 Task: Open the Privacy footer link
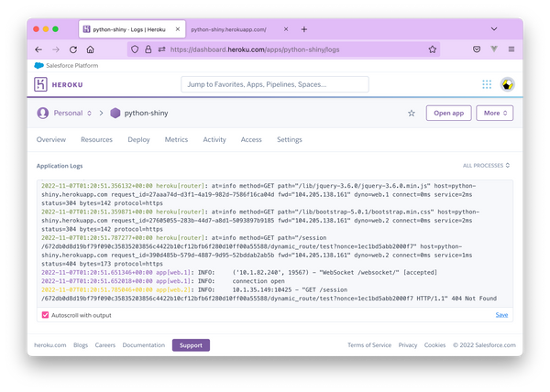point(408,345)
